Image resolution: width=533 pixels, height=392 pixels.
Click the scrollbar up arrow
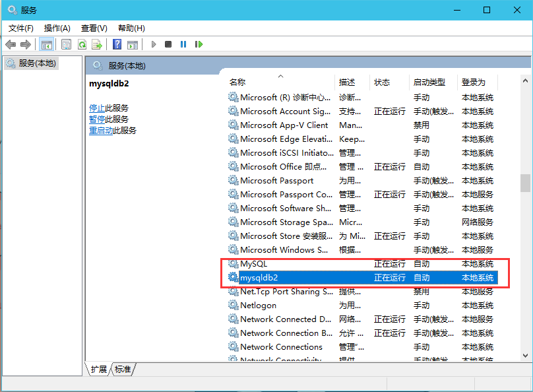tap(525, 81)
